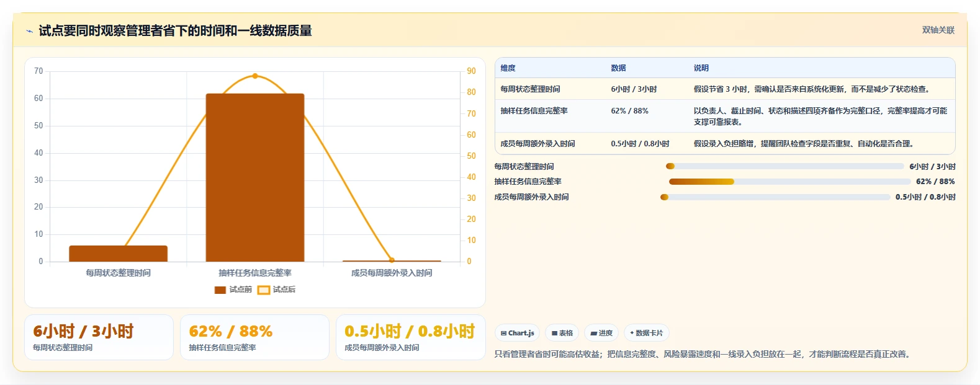Click the 进度 tag
Image resolution: width=980 pixels, height=385 pixels.
[601, 333]
